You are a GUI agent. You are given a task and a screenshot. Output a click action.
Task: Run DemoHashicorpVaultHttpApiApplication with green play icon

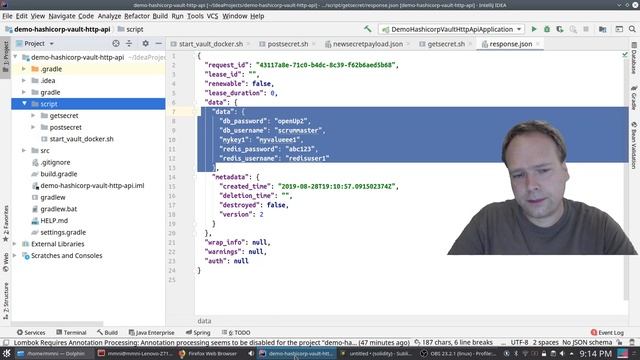pos(533,29)
